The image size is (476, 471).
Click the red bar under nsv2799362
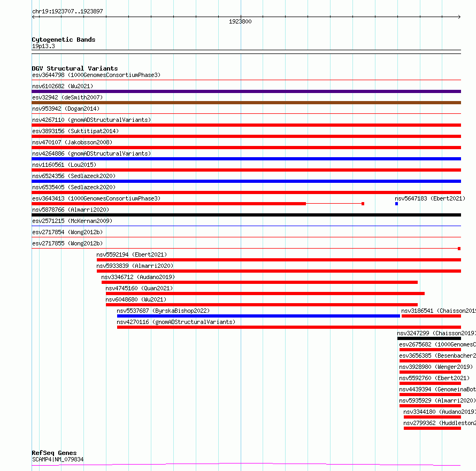(x=432, y=428)
